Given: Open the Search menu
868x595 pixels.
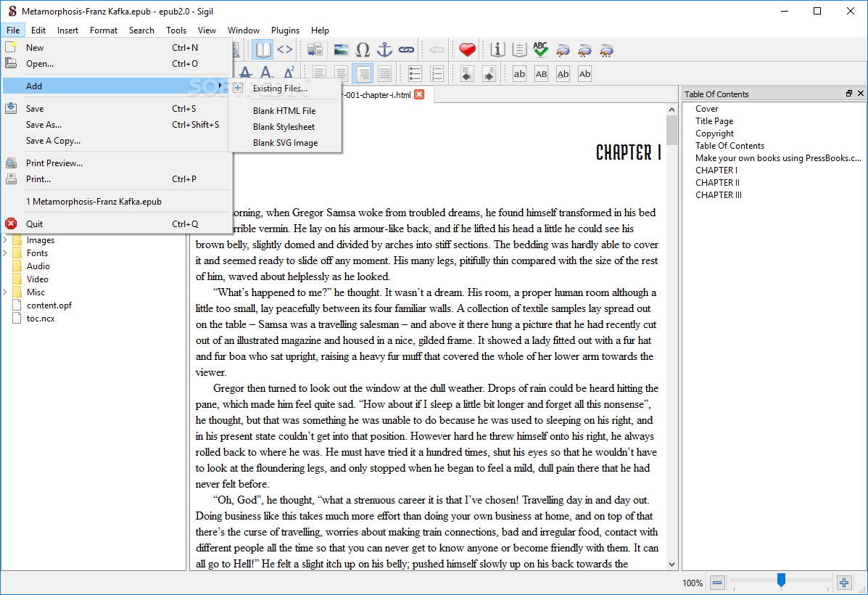Looking at the screenshot, I should click(141, 30).
